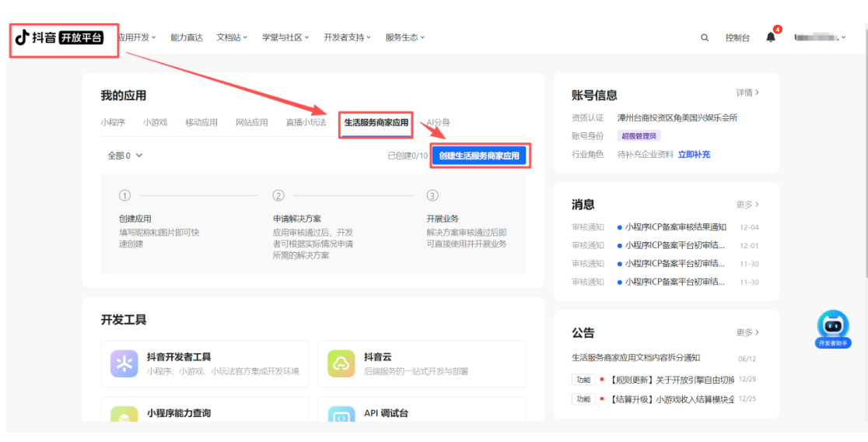Image resolution: width=868 pixels, height=442 pixels.
Task: Click the 抖音云 cloud icon
Action: pyautogui.click(x=341, y=363)
